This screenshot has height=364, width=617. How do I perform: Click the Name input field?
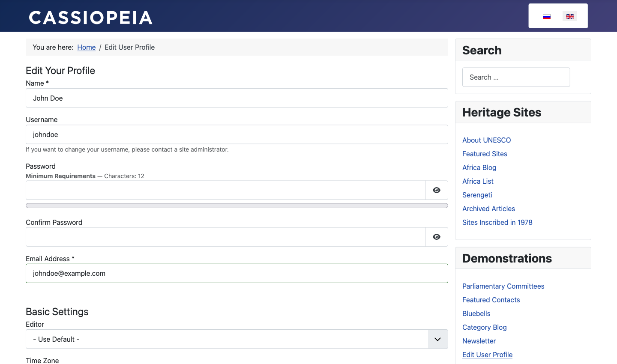pyautogui.click(x=237, y=98)
